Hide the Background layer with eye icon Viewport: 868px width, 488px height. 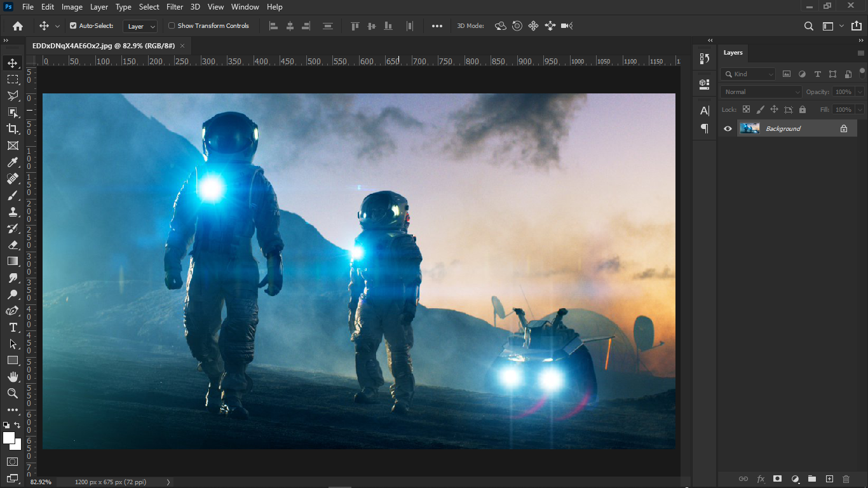coord(728,128)
